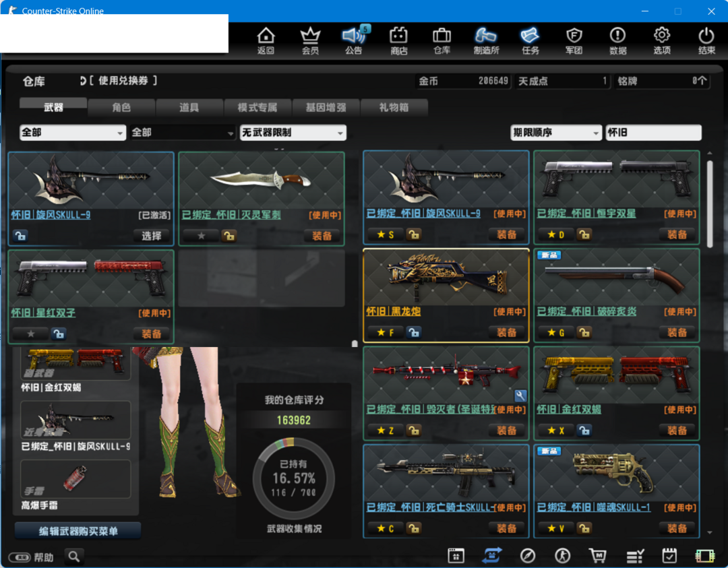
Task: Click the 163962 warehouse score value
Action: [293, 420]
